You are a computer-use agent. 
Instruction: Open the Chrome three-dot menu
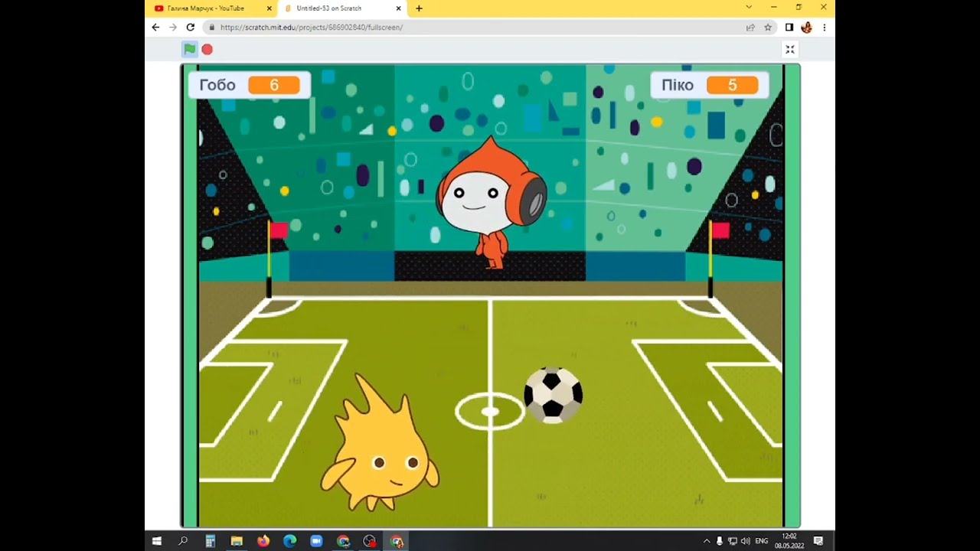tap(824, 27)
